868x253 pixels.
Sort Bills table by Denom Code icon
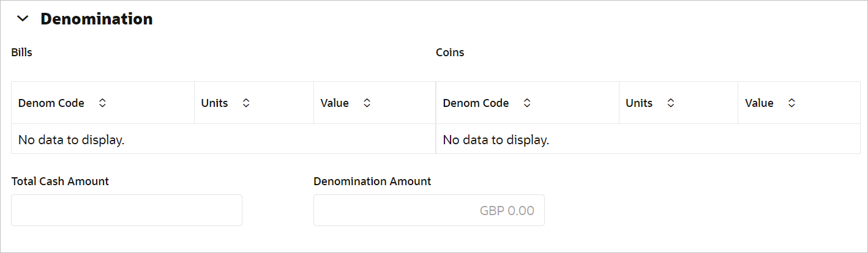coord(102,103)
